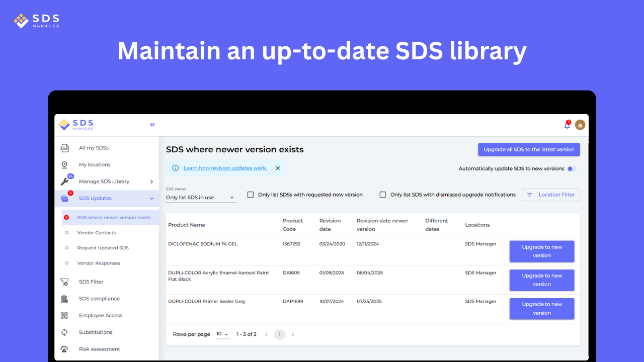This screenshot has width=644, height=362.
Task: Click revision date 03/24/2020
Action: click(333, 244)
